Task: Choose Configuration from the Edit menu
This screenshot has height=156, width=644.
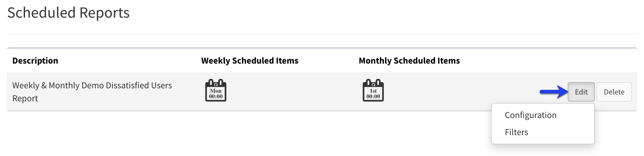Action: point(531,115)
